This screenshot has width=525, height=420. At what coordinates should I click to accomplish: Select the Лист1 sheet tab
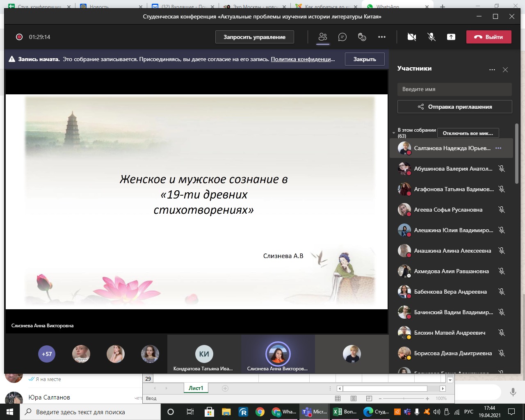[x=196, y=388]
